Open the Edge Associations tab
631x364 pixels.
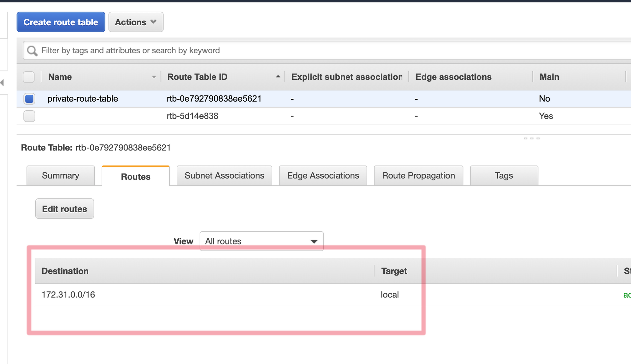pos(323,176)
